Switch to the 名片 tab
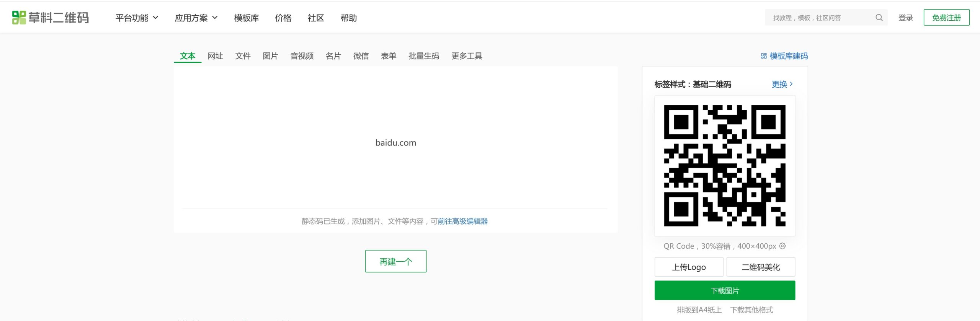 click(333, 56)
